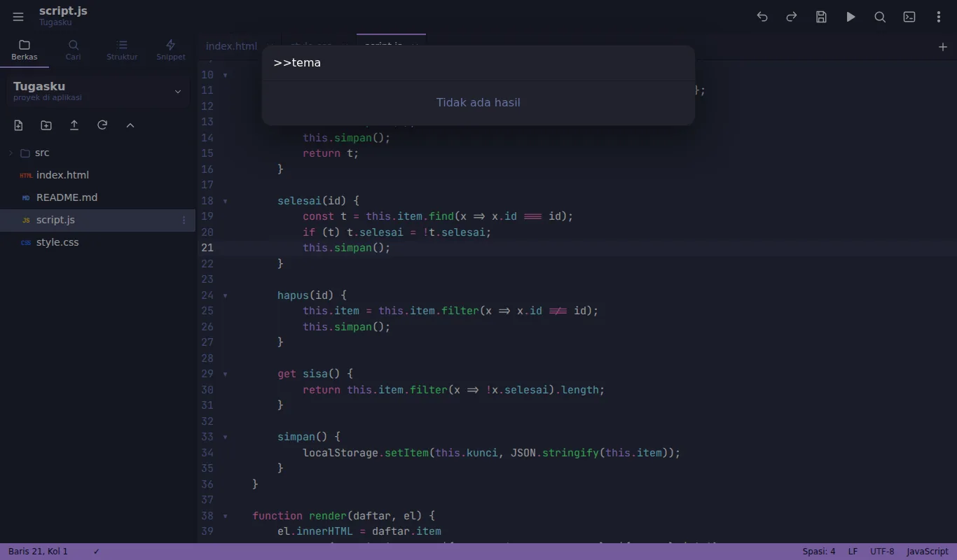957x560 pixels.
Task: Open the Snippet sidebar tab
Action: tap(171, 50)
